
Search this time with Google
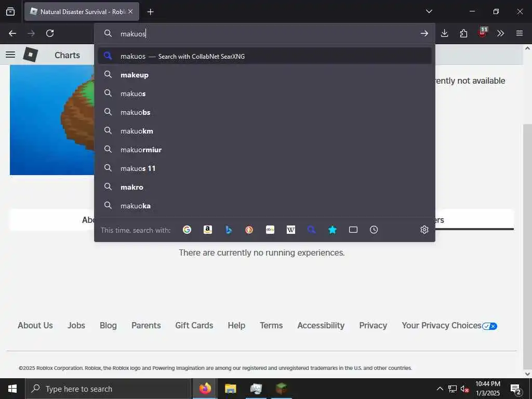coord(187,230)
